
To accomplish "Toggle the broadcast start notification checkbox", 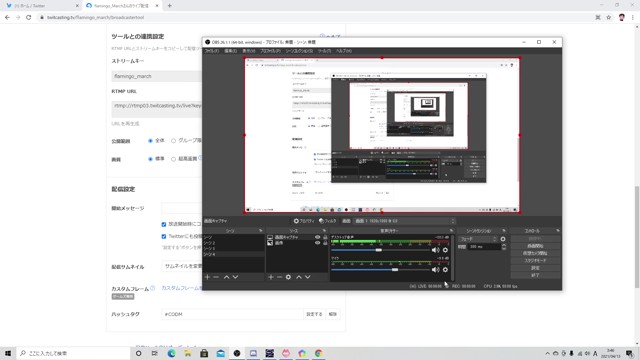I will (x=164, y=224).
